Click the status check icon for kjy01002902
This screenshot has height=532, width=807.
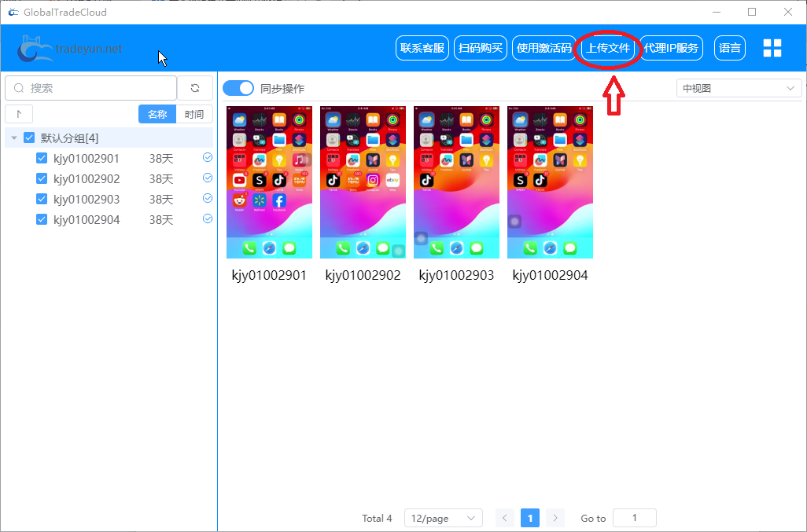[x=208, y=178]
